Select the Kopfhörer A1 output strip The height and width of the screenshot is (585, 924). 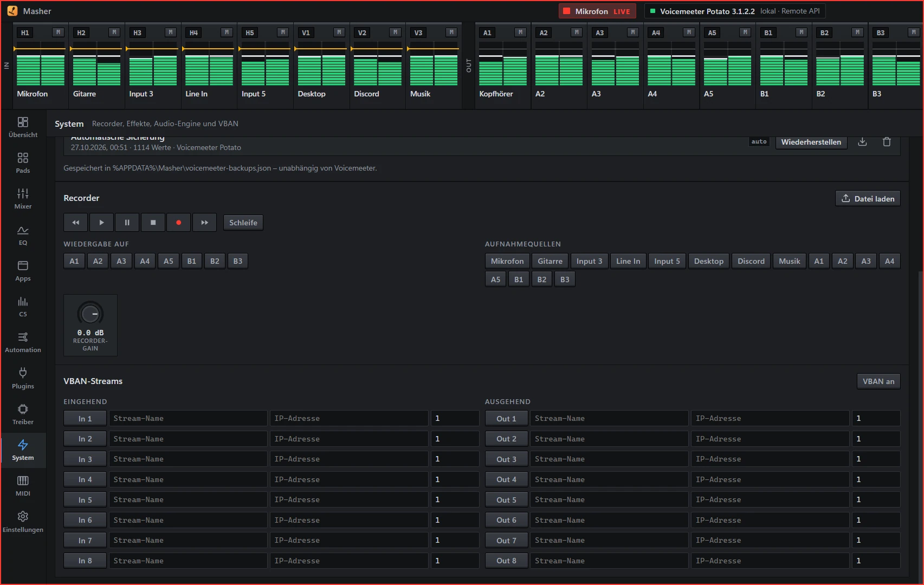pyautogui.click(x=503, y=65)
